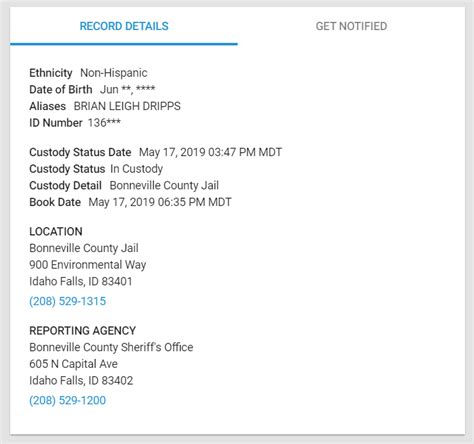Click the Ethnicity field label
Viewport: 474px width, 444px height.
51,73
